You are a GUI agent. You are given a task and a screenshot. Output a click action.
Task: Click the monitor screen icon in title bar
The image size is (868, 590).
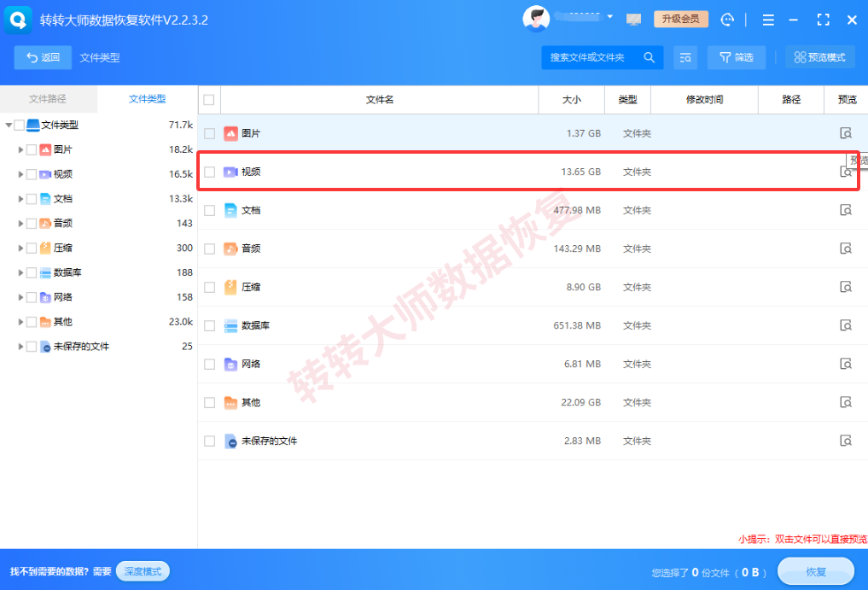(633, 20)
